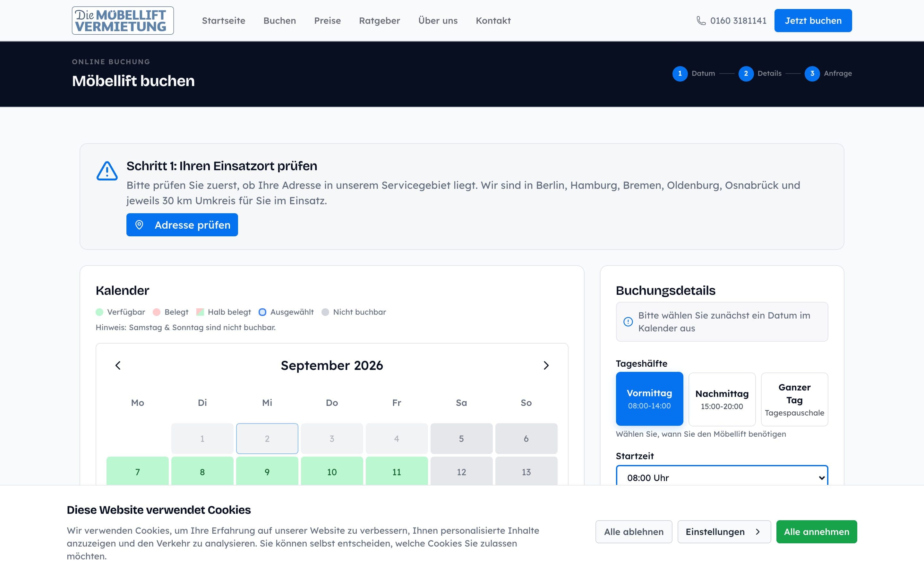The width and height of the screenshot is (924, 578).
Task: Call phone number 0160 3181141
Action: [738, 21]
